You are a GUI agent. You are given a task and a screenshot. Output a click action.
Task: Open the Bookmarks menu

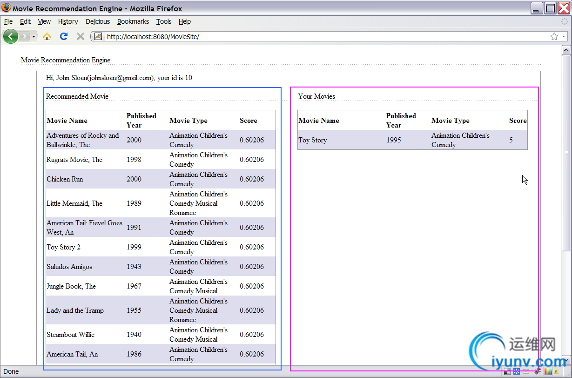click(x=133, y=22)
